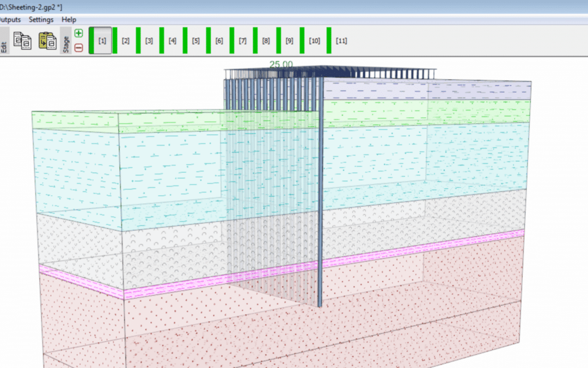Viewport: 588px width, 368px height.
Task: Go to stage [3] tab
Action: point(149,41)
